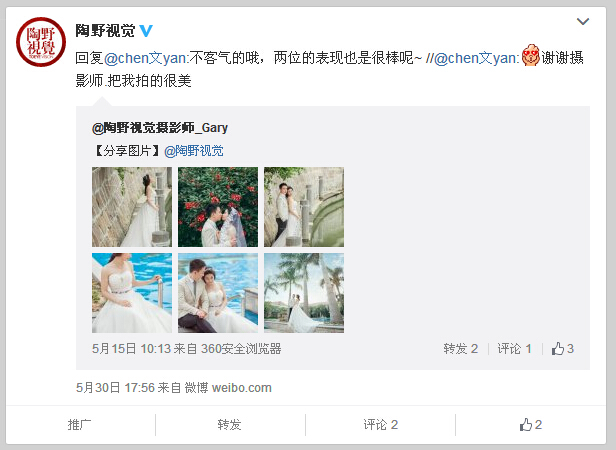The height and width of the screenshot is (450, 616).
Task: Open bride by blue pool thumbnail
Action: tap(132, 293)
